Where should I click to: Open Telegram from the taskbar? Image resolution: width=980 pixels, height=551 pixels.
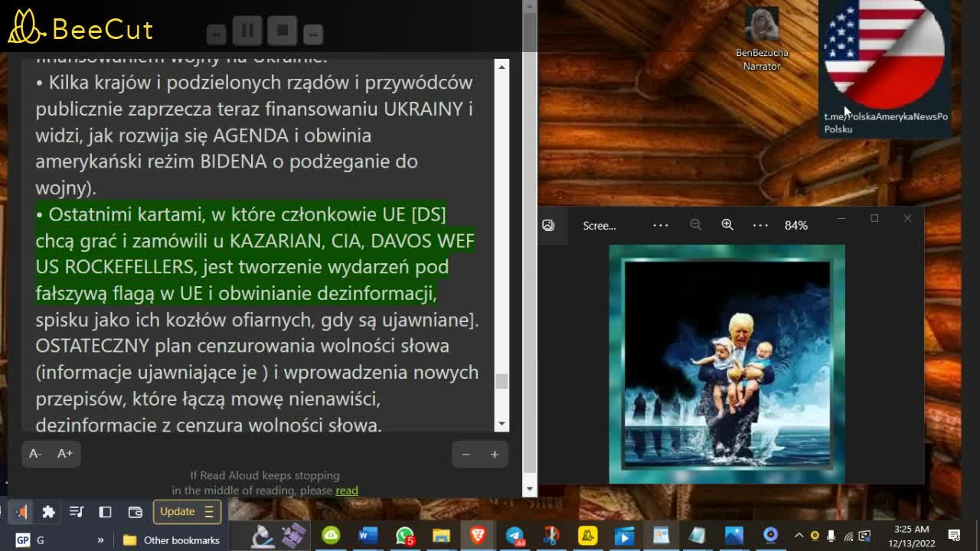point(514,536)
